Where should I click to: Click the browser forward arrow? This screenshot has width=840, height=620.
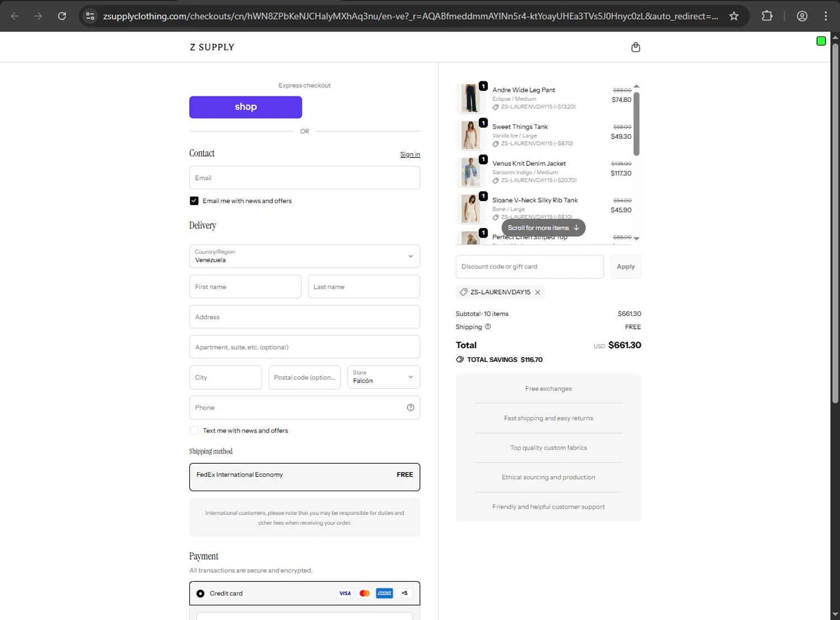pyautogui.click(x=38, y=16)
